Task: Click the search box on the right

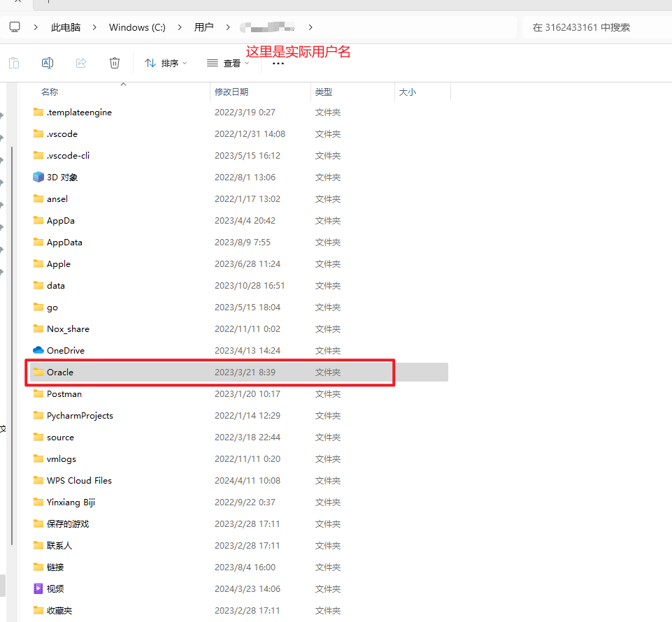Action: [x=594, y=27]
